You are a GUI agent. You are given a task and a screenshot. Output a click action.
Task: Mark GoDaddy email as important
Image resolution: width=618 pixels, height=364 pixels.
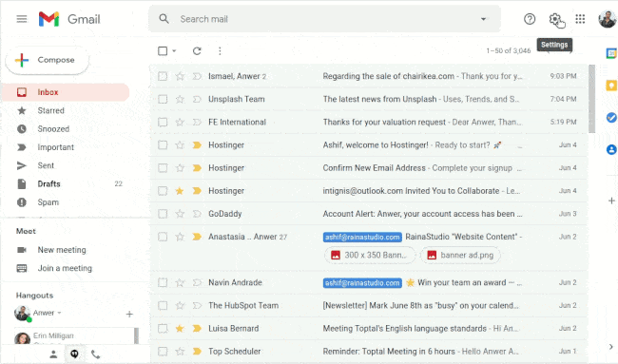(x=197, y=214)
